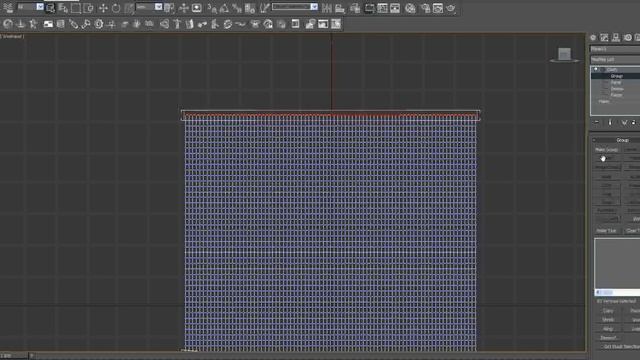This screenshot has width=640, height=360.
Task: Activate the Select Object tool
Action: coord(50,8)
